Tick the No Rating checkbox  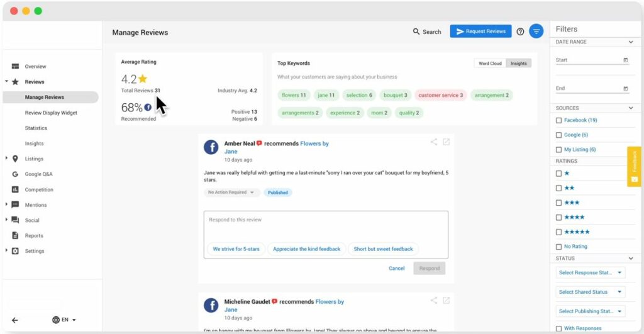coord(559,247)
